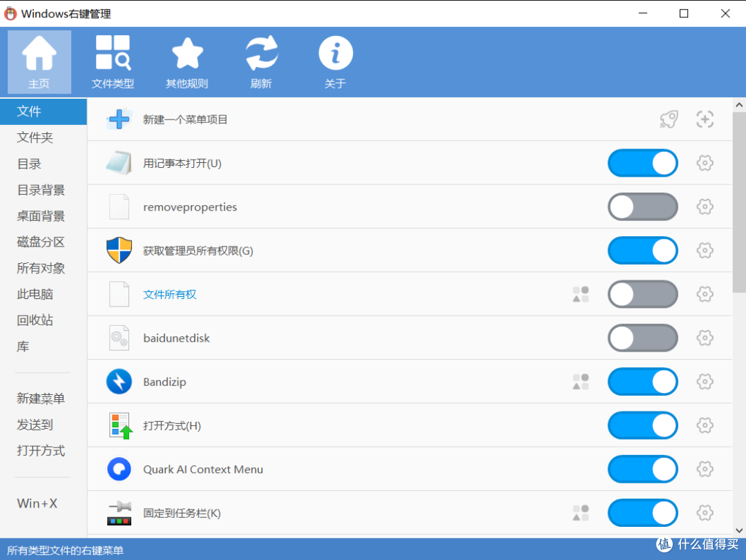Image resolution: width=746 pixels, height=560 pixels.
Task: Open settings gear for baidunetdisk
Action: [x=705, y=338]
